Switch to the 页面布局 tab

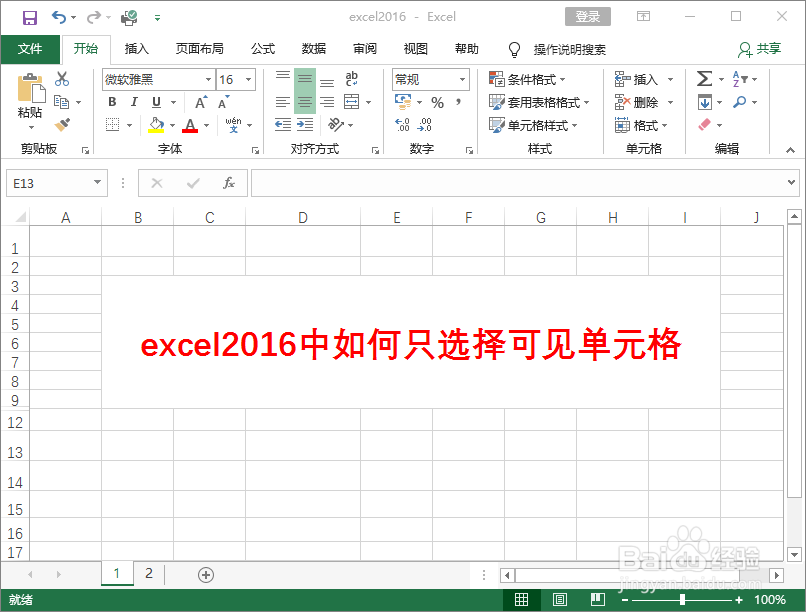199,49
